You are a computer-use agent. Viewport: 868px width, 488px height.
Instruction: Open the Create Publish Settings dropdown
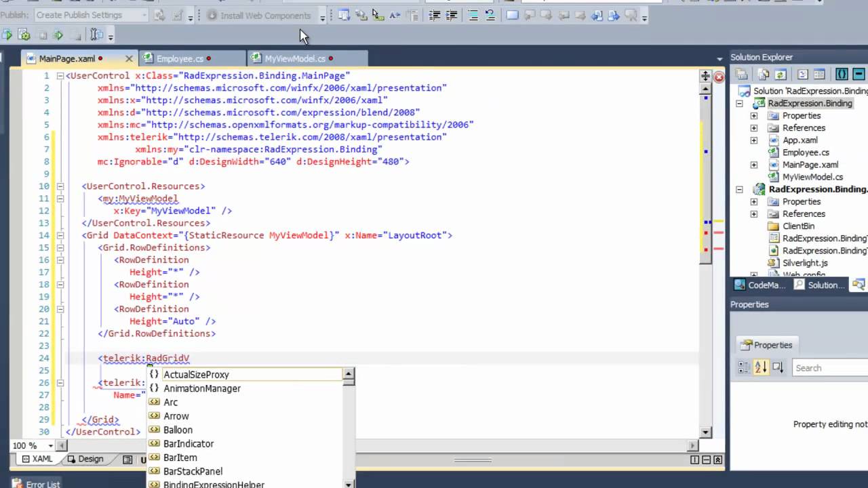coord(144,15)
